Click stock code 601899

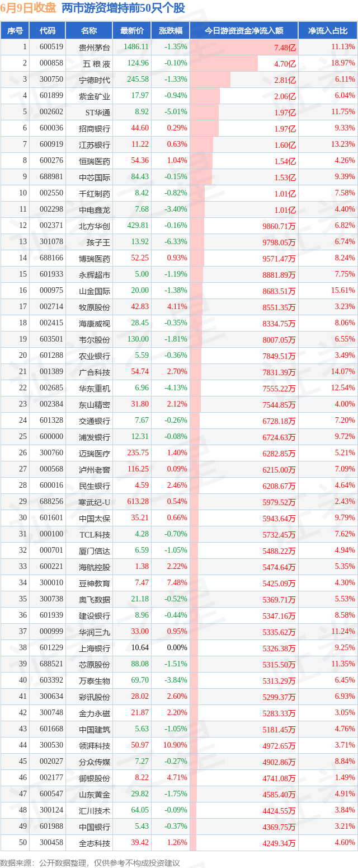tap(51, 96)
